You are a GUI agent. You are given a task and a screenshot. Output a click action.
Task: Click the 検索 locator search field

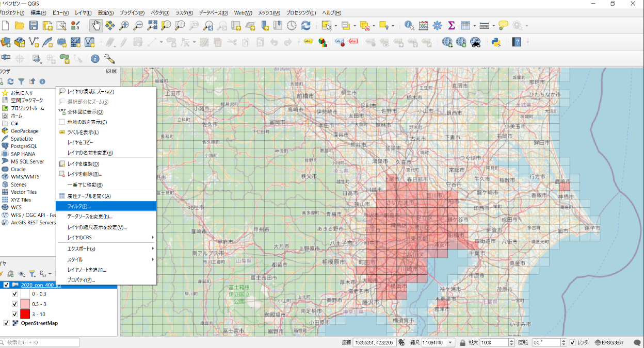(40, 342)
